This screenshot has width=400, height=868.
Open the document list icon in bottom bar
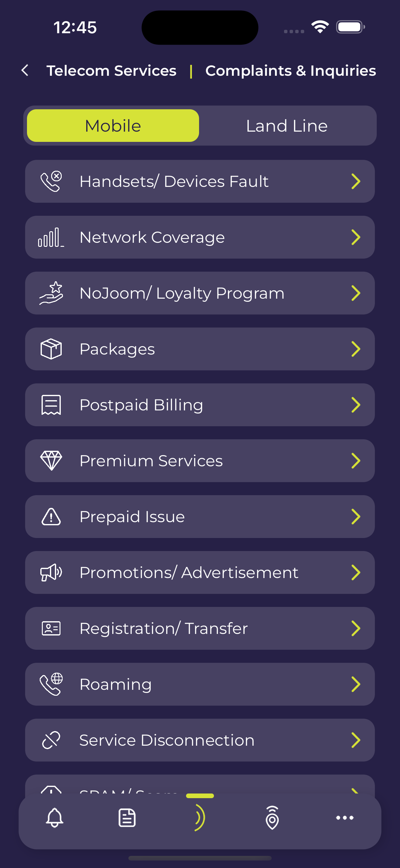127,817
